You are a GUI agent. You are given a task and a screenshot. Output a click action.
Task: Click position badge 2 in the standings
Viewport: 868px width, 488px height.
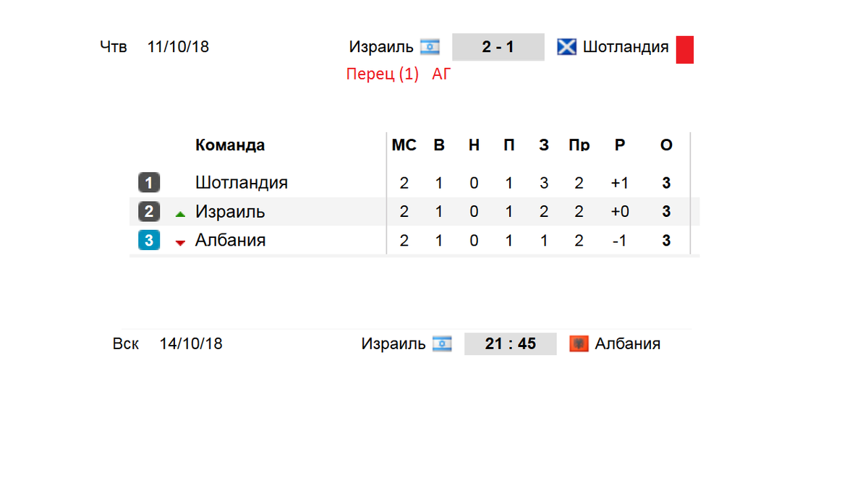pos(149,211)
